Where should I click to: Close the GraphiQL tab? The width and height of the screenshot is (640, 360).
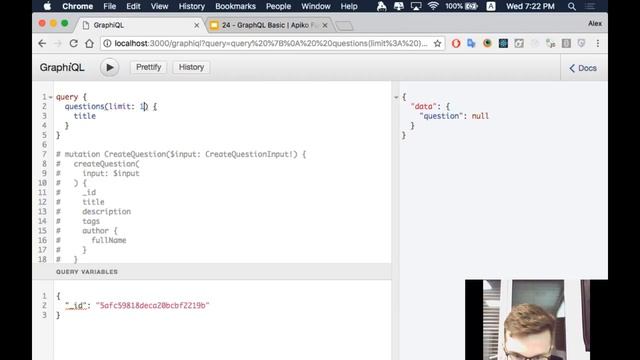(197, 25)
